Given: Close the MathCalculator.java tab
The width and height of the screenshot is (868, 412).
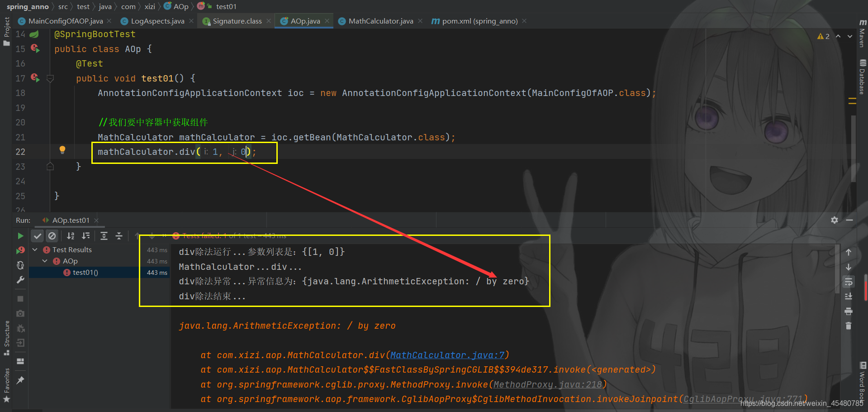Looking at the screenshot, I should tap(420, 21).
